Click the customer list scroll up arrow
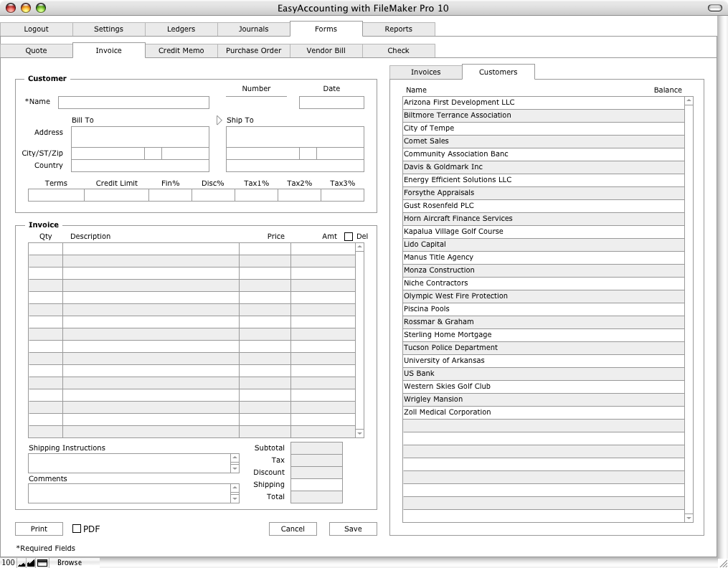 coord(689,100)
